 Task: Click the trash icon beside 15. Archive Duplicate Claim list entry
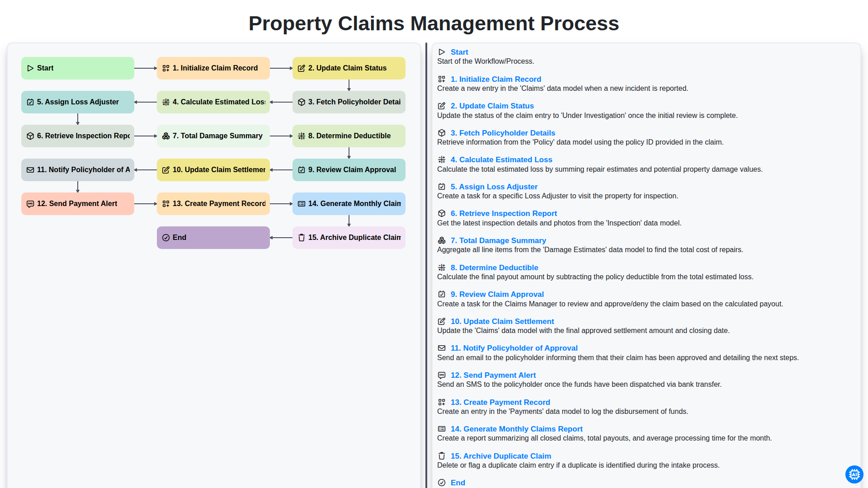442,456
